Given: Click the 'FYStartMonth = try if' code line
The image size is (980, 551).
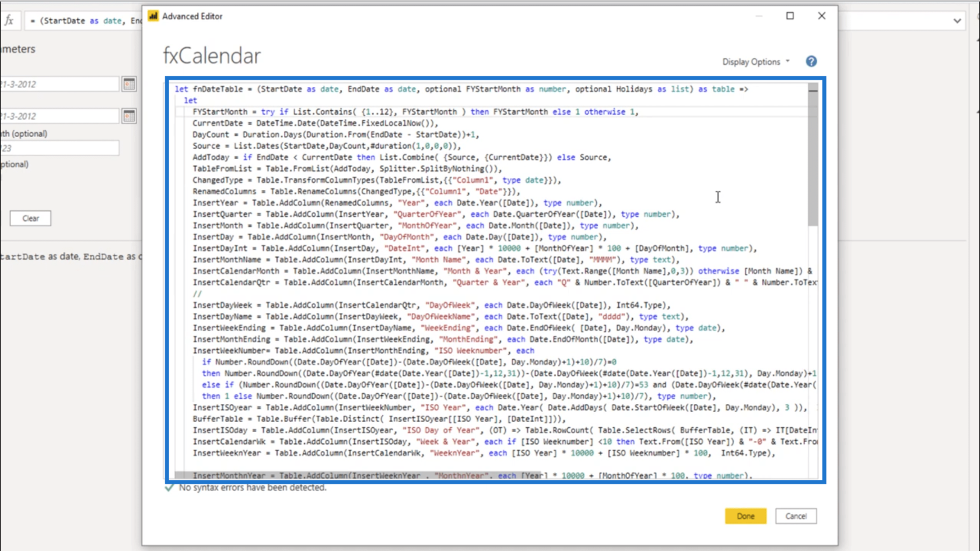Looking at the screenshot, I should tap(415, 112).
